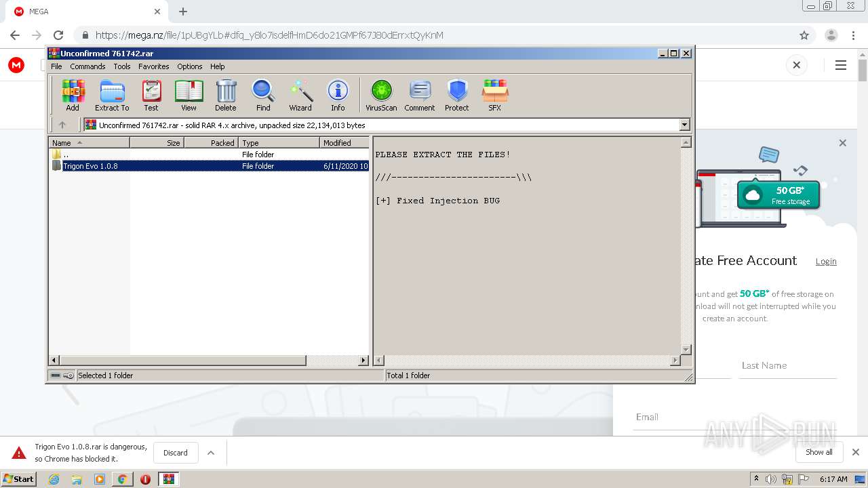This screenshot has width=868, height=488.
Task: Click the Protect archive shield icon
Action: (x=457, y=96)
